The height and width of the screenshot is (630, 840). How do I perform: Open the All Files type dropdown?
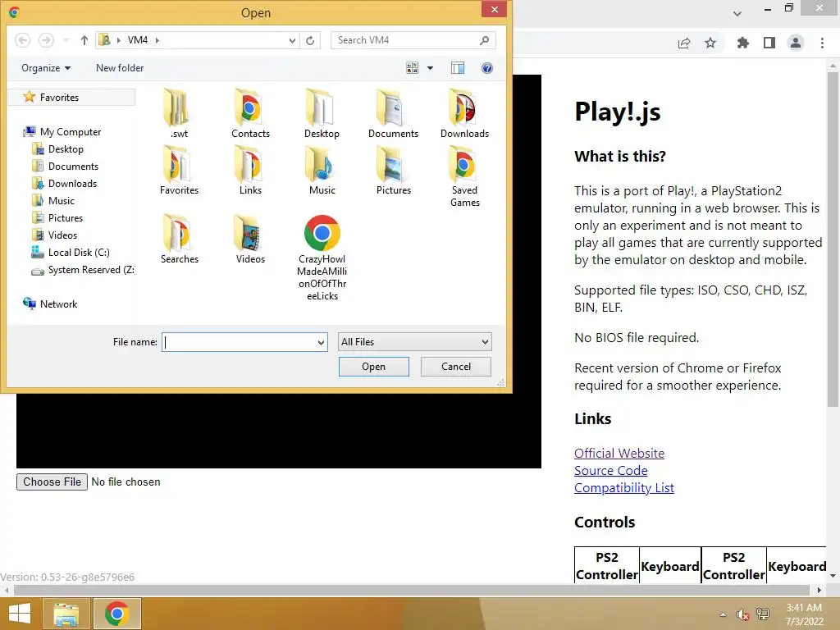(414, 342)
